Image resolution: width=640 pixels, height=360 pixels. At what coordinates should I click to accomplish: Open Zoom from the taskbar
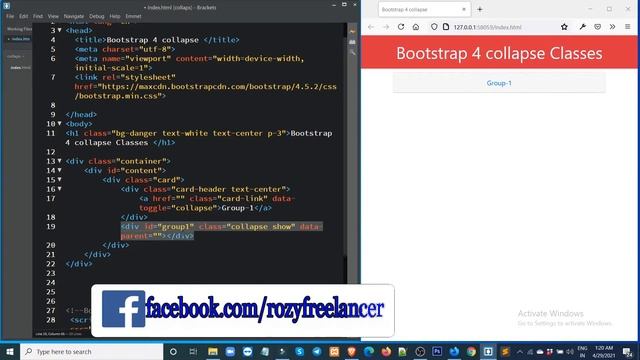click(230, 351)
